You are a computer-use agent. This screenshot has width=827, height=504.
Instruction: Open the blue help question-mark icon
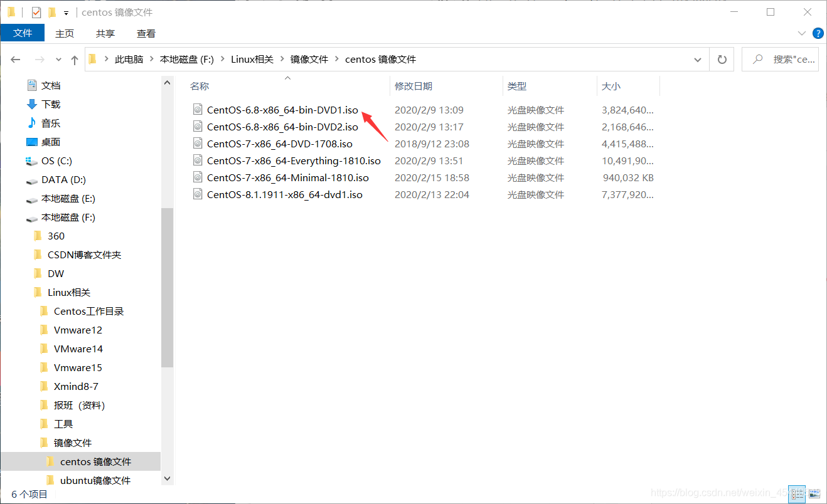point(818,33)
